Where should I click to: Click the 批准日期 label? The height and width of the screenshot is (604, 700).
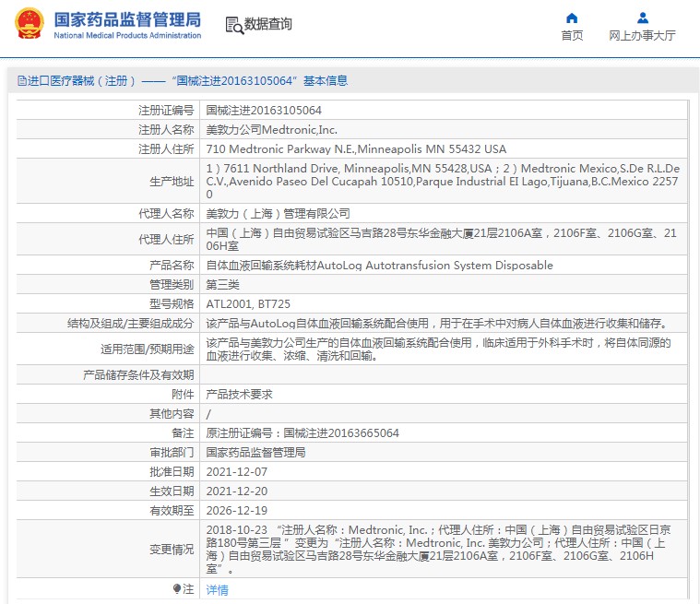[172, 472]
